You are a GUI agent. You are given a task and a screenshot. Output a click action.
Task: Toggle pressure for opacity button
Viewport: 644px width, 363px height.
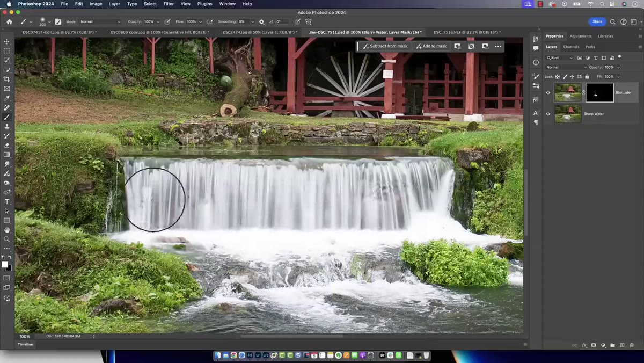click(167, 22)
